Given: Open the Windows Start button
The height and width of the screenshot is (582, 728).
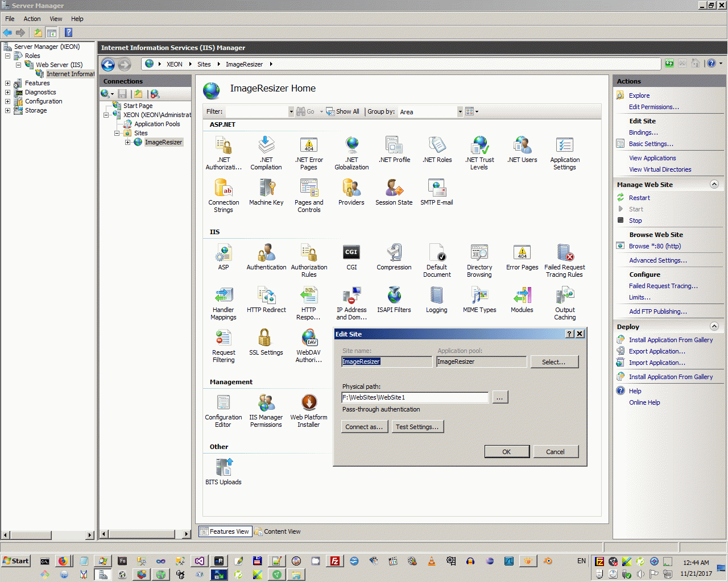Looking at the screenshot, I should (x=16, y=561).
